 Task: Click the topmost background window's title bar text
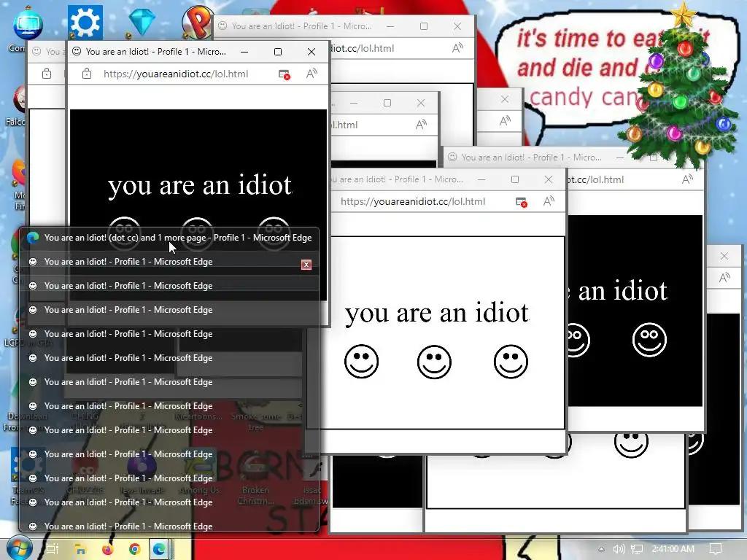[x=301, y=26]
